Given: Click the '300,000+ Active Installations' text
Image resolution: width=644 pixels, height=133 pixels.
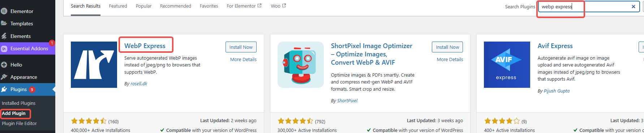Looking at the screenshot, I should (307, 130).
